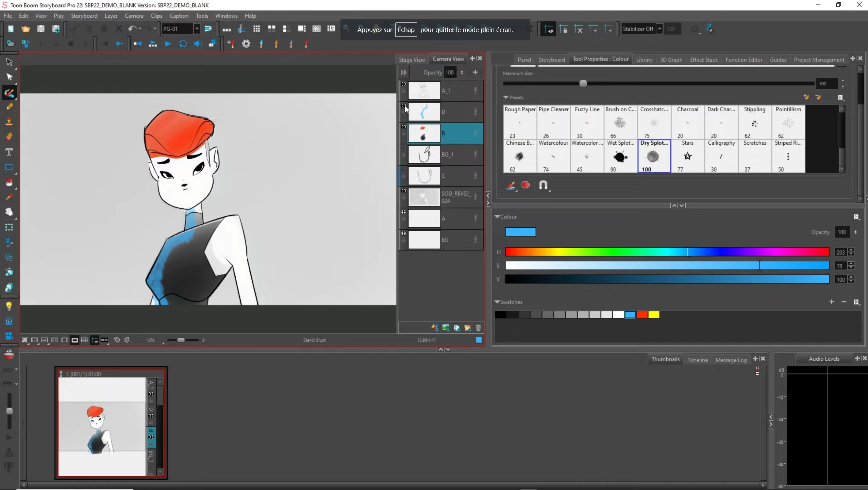The width and height of the screenshot is (868, 490).
Task: Select the Dropper tool
Action: pos(9,197)
